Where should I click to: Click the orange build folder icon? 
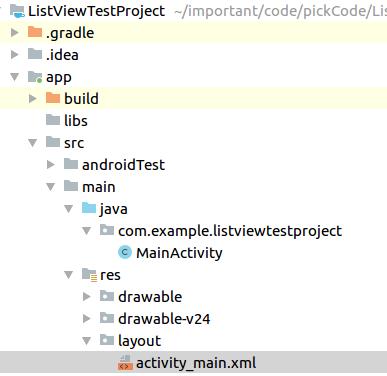(x=53, y=98)
